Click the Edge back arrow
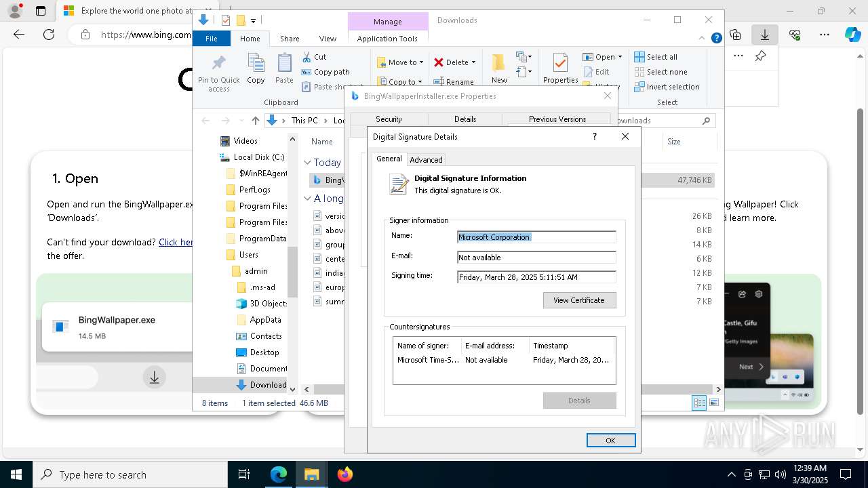Screen dimensions: 868x488 (19, 35)
